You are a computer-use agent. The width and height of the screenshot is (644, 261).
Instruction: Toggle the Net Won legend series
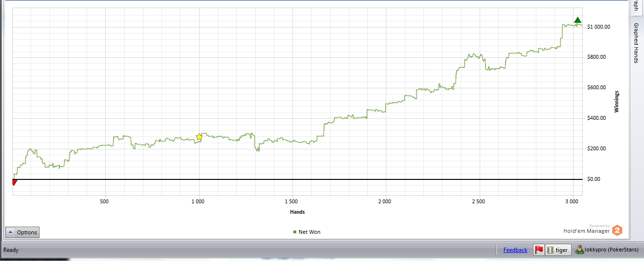pos(307,232)
